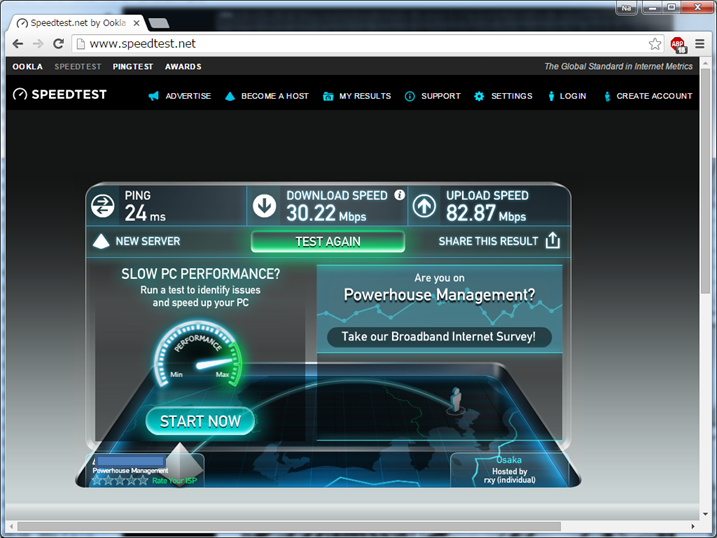Viewport: 717px width, 538px height.
Task: Open the AWARDS top navigation item
Action: [183, 67]
